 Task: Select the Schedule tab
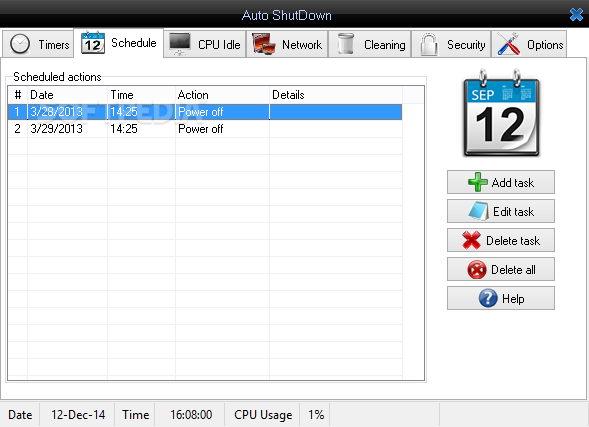click(119, 43)
